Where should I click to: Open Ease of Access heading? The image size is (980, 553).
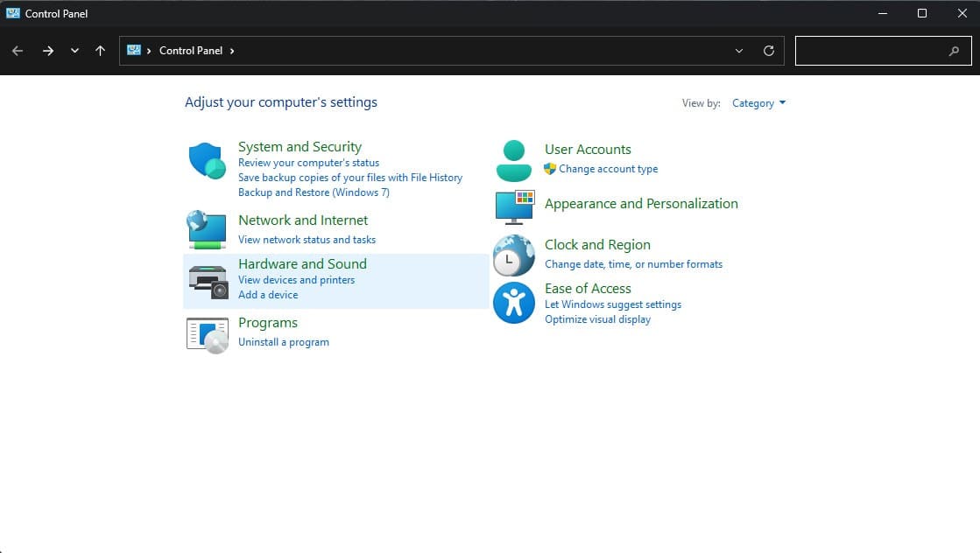tap(589, 289)
